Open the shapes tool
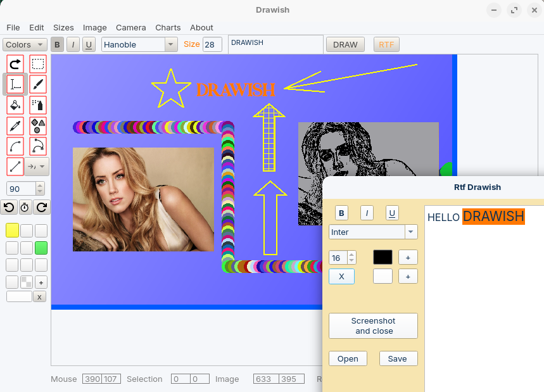544x392 pixels. click(x=38, y=125)
